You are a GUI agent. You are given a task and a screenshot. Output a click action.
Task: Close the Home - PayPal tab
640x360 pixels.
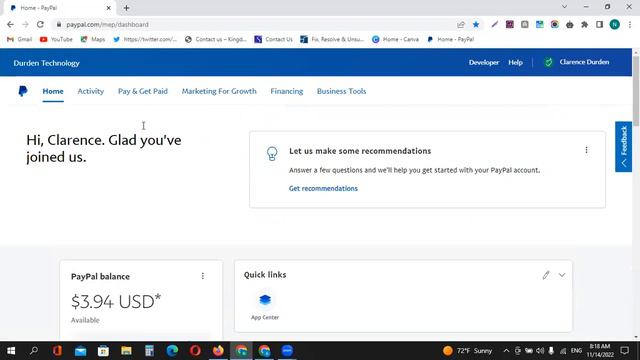pyautogui.click(x=109, y=8)
